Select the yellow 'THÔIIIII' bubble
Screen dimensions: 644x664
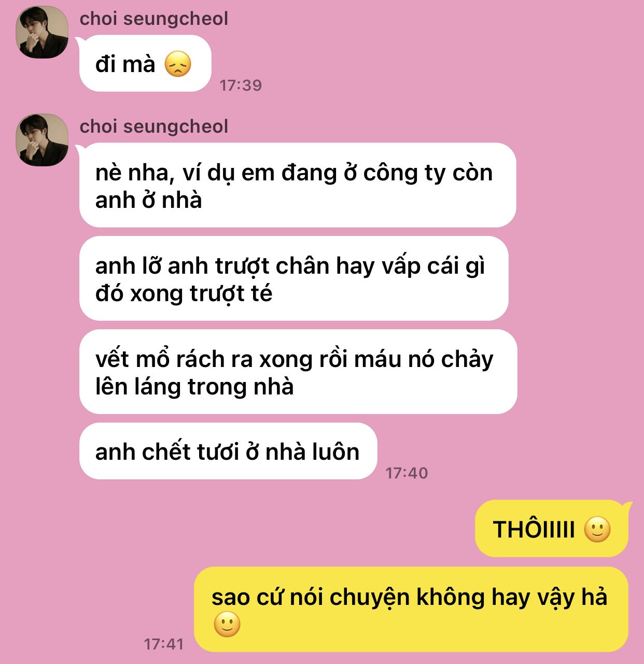(x=552, y=529)
